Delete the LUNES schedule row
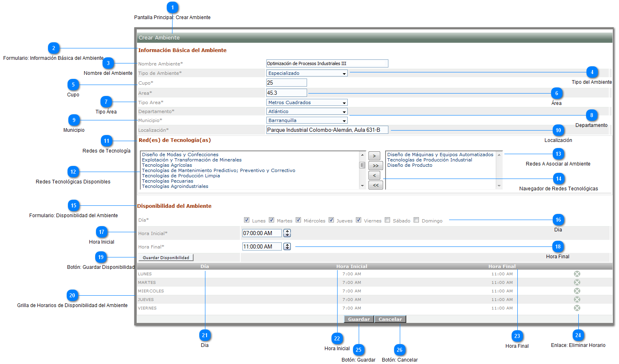The image size is (619, 364). 577,274
